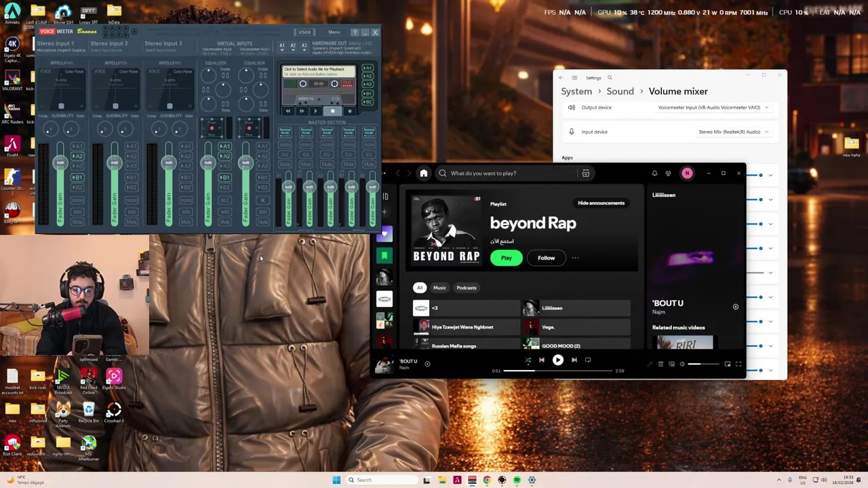
Task: Open Spotify Friend Activity icon
Action: pyautogui.click(x=668, y=174)
